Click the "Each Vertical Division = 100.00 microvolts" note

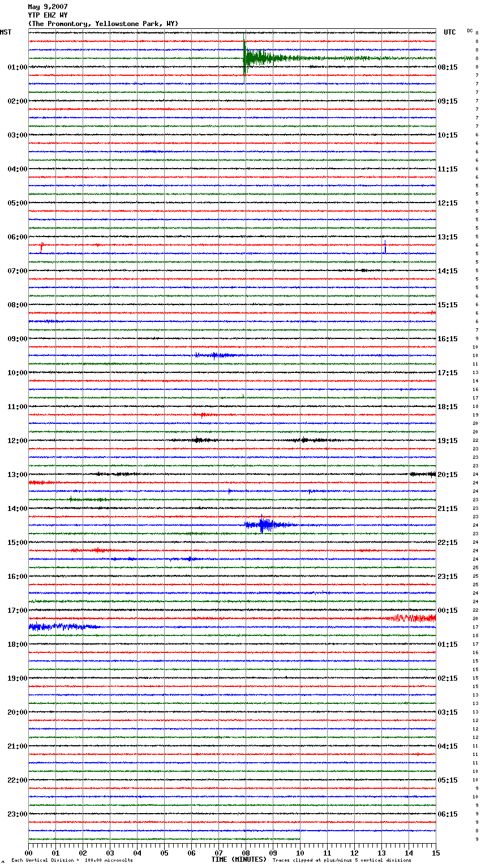click(x=72, y=861)
